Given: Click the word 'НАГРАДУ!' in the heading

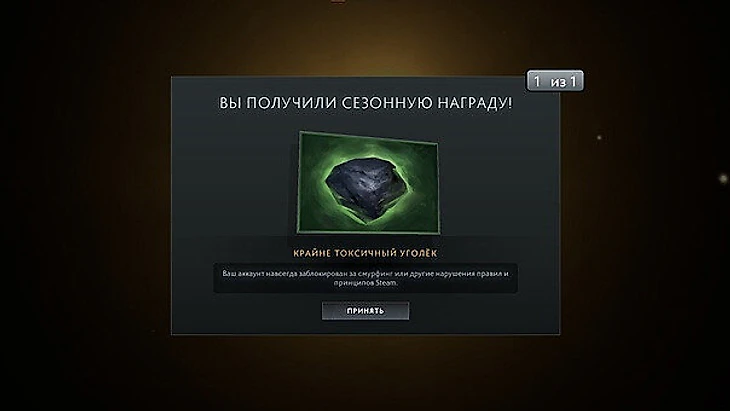Looking at the screenshot, I should 474,103.
